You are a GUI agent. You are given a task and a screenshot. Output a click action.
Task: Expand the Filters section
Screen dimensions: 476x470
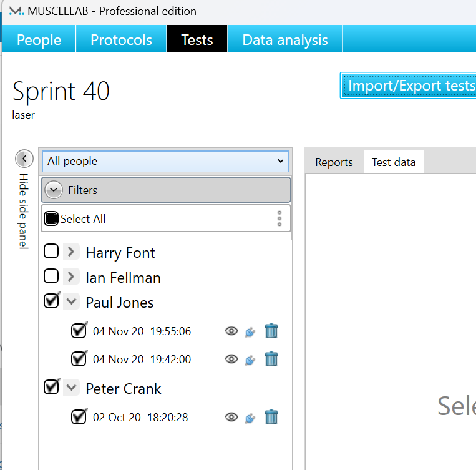[166, 190]
